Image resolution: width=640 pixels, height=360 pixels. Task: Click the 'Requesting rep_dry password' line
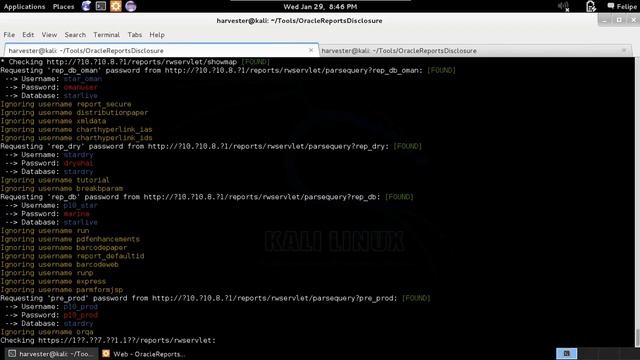point(211,146)
